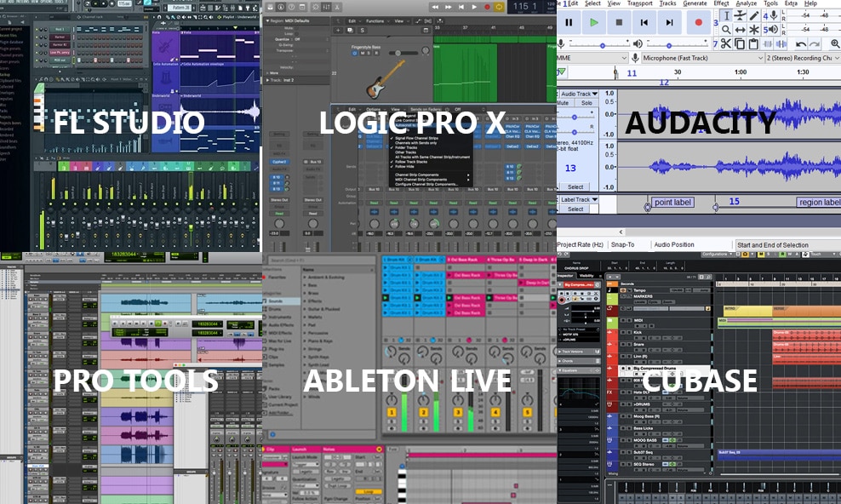Viewport: 841px width, 504px height.
Task: Open the MME audio host dropdown
Action: [x=592, y=57]
